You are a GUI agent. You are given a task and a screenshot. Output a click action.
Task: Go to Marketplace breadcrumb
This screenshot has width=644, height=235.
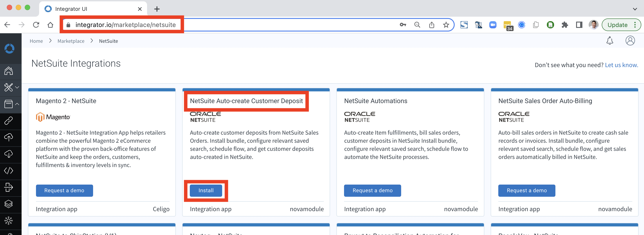[x=71, y=41]
